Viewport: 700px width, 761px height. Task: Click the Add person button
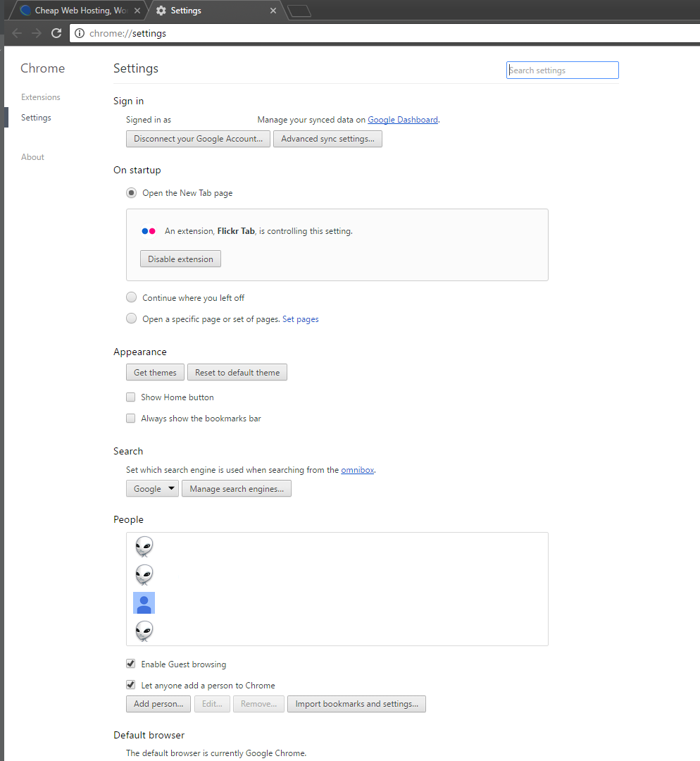click(158, 704)
